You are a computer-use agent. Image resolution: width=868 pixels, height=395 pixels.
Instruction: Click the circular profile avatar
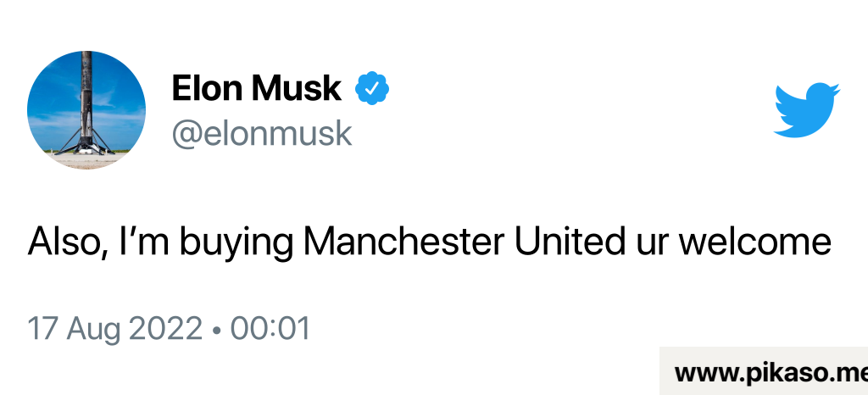point(86,109)
